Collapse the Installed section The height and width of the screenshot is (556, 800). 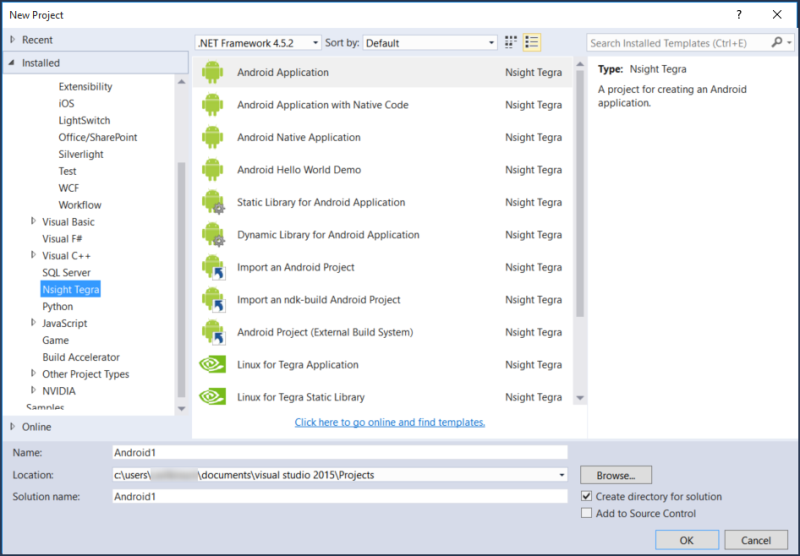coord(12,63)
